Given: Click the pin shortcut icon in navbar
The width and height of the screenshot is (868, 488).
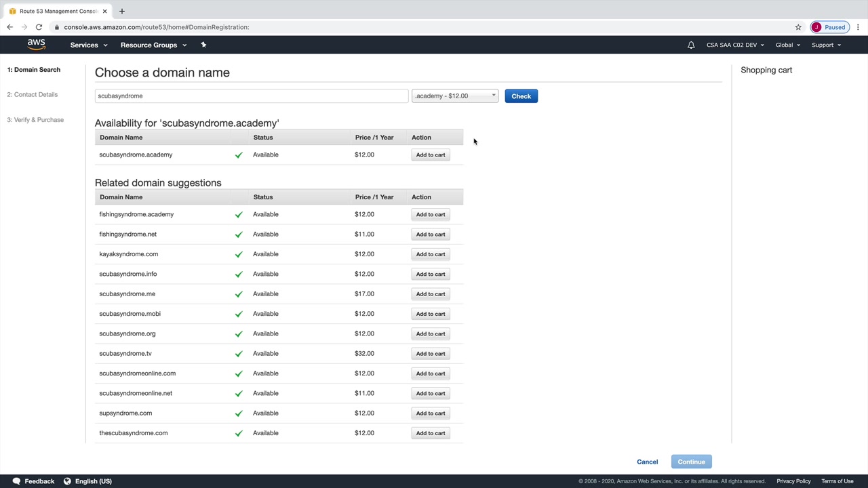Looking at the screenshot, I should point(203,45).
